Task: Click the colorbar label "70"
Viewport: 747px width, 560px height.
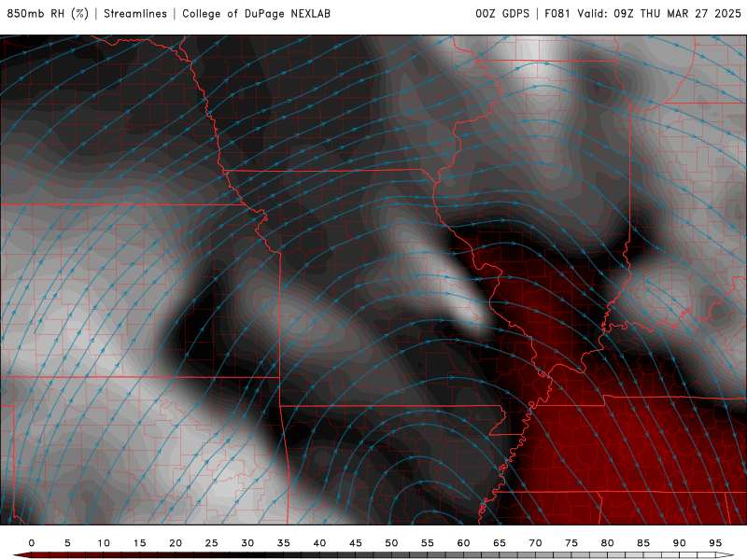Action: (x=535, y=543)
